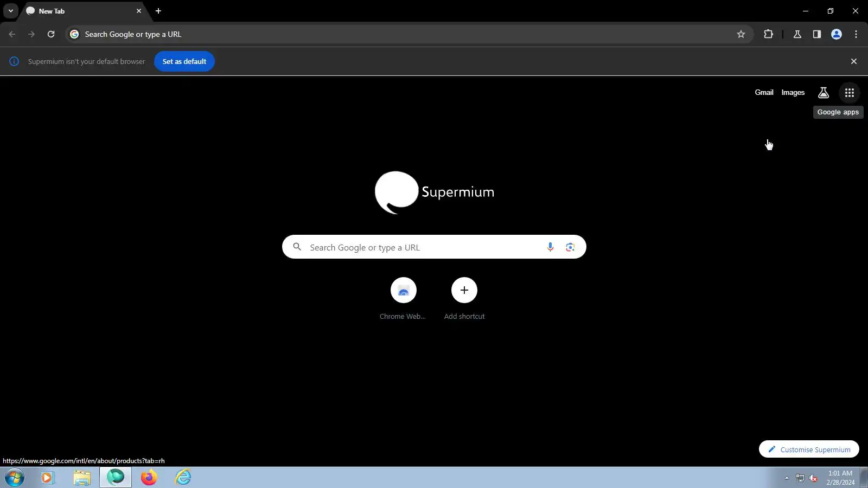Viewport: 868px width, 488px height.
Task: Click Supermium taskbar icon
Action: (x=116, y=478)
